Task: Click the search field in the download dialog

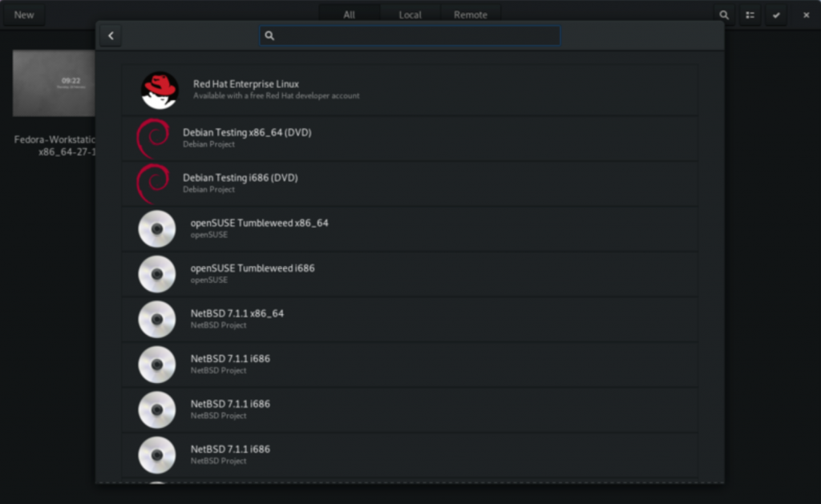Action: (x=410, y=35)
